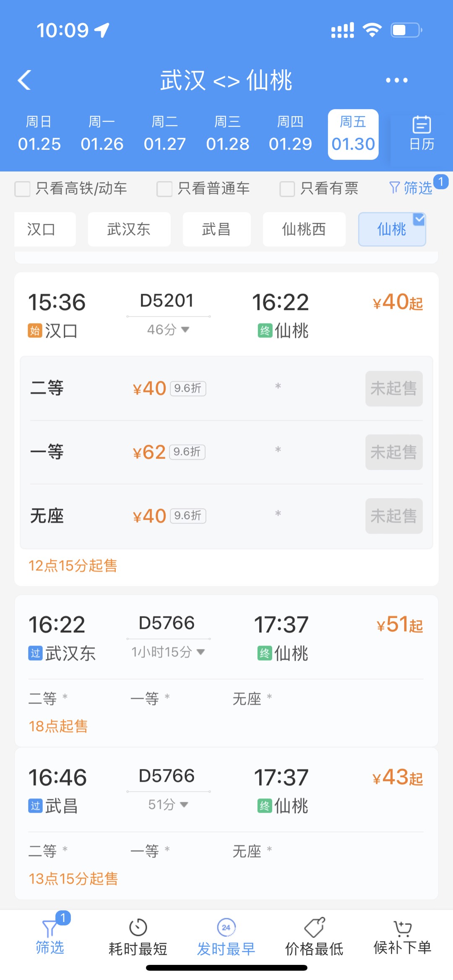Screen dimensions: 453x980
Task: Sort by shortest duration clock icon
Action: tap(138, 927)
